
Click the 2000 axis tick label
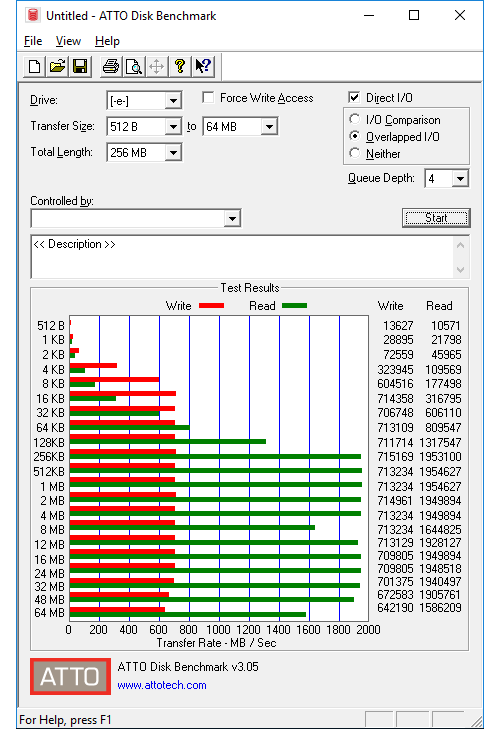point(368,630)
